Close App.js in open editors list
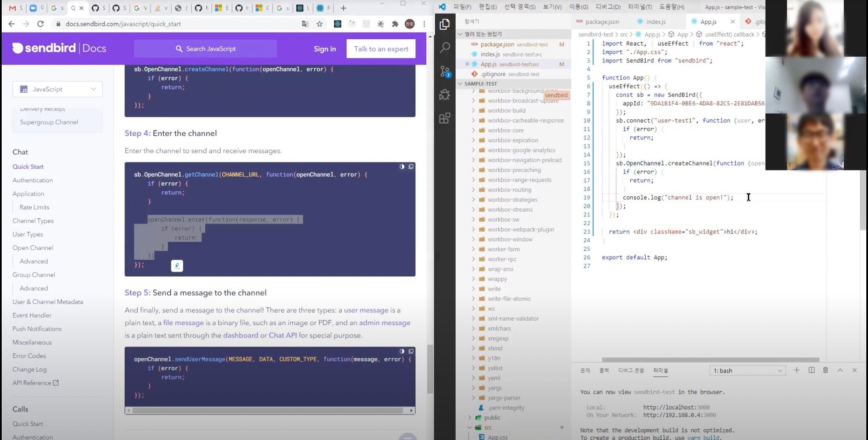Screen dimensions: 868x440 (x=467, y=64)
